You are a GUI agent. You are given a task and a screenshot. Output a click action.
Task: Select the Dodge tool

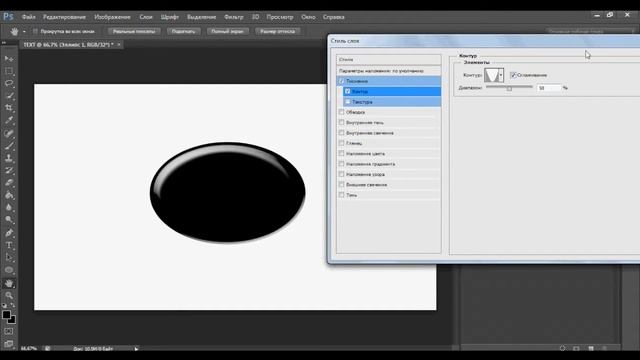(9, 220)
